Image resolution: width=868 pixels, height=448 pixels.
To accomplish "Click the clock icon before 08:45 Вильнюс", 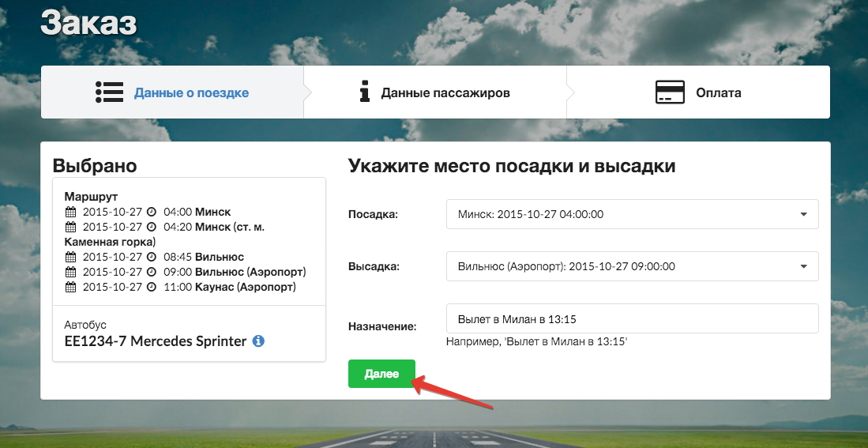I will click(152, 257).
